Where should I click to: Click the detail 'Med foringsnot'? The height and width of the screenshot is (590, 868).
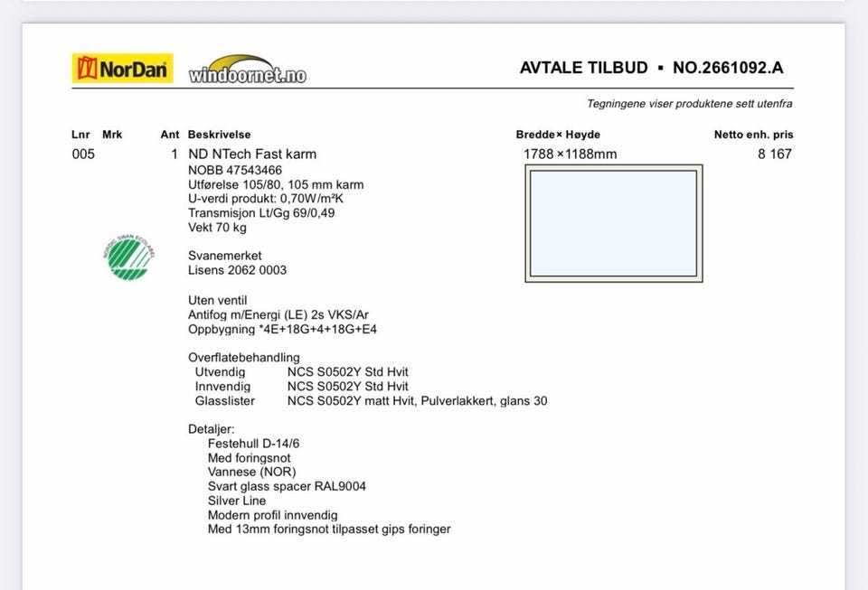coord(250,458)
